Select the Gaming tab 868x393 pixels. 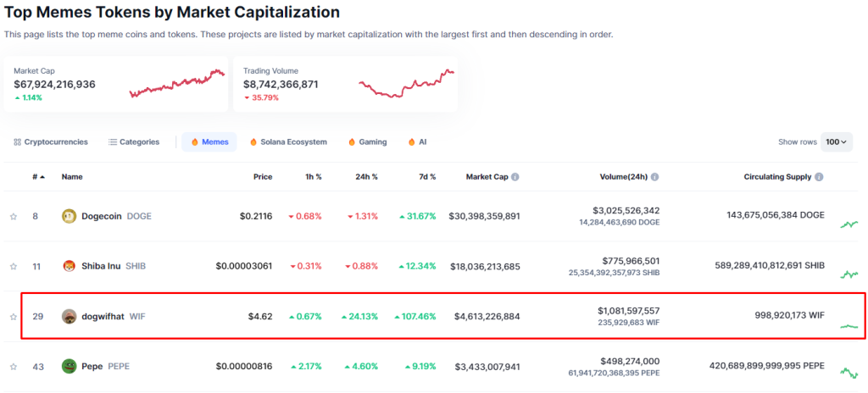[x=368, y=142]
